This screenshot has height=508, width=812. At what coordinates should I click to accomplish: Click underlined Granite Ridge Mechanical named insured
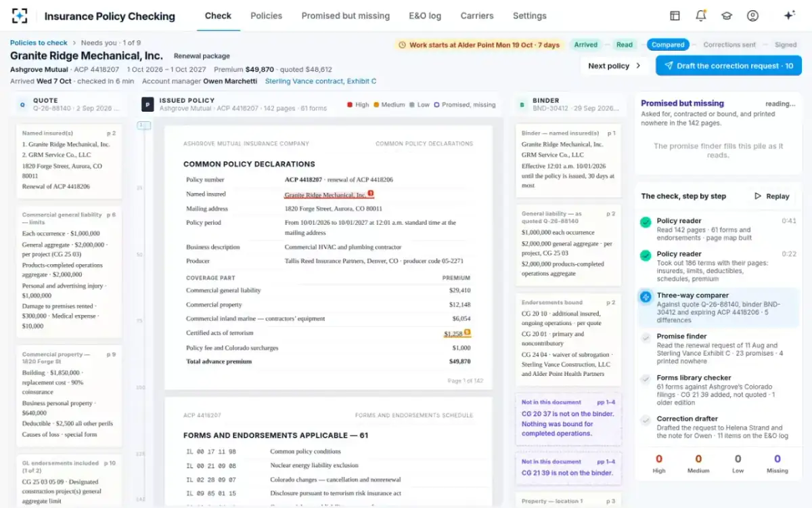(x=325, y=194)
